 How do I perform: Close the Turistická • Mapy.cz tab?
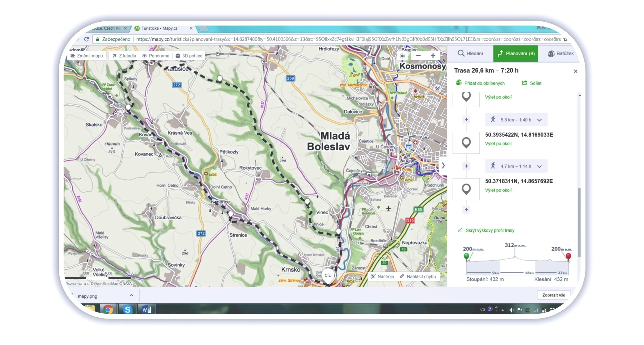191,28
